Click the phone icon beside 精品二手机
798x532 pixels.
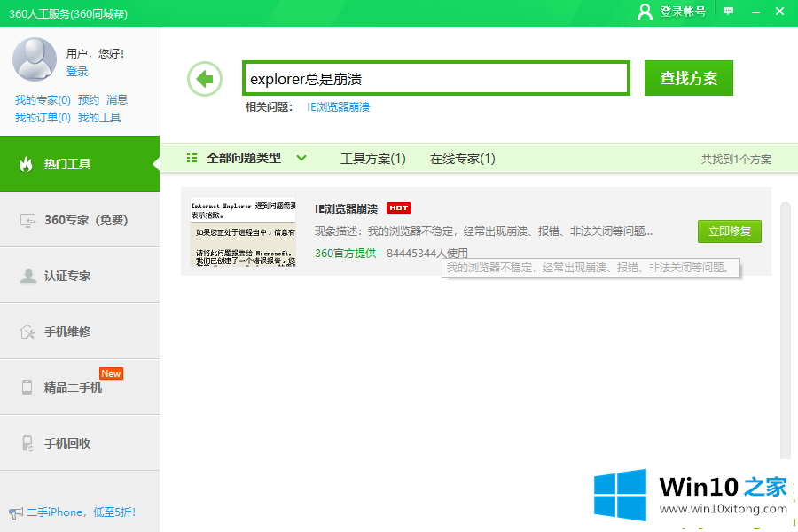(27, 387)
